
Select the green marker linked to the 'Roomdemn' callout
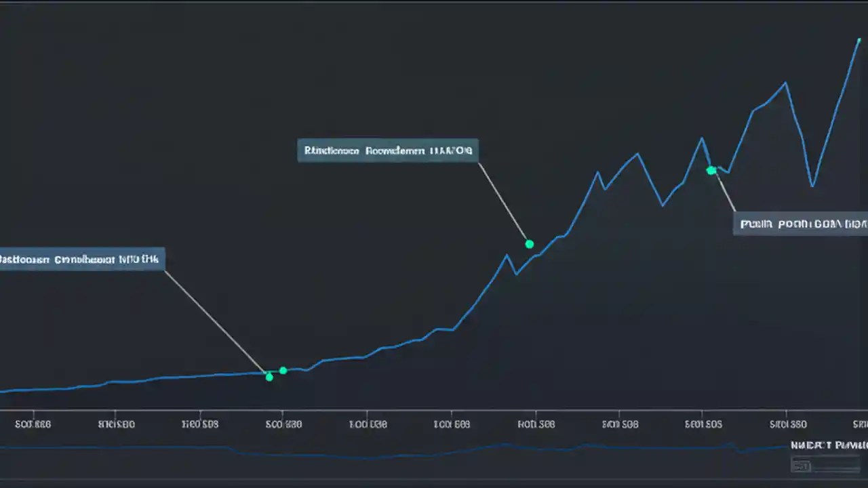tap(530, 244)
